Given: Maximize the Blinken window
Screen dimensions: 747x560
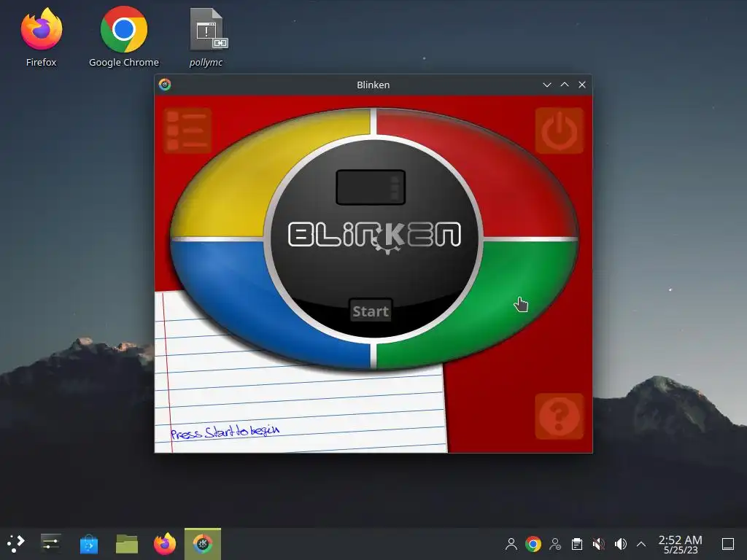Looking at the screenshot, I should 565,85.
